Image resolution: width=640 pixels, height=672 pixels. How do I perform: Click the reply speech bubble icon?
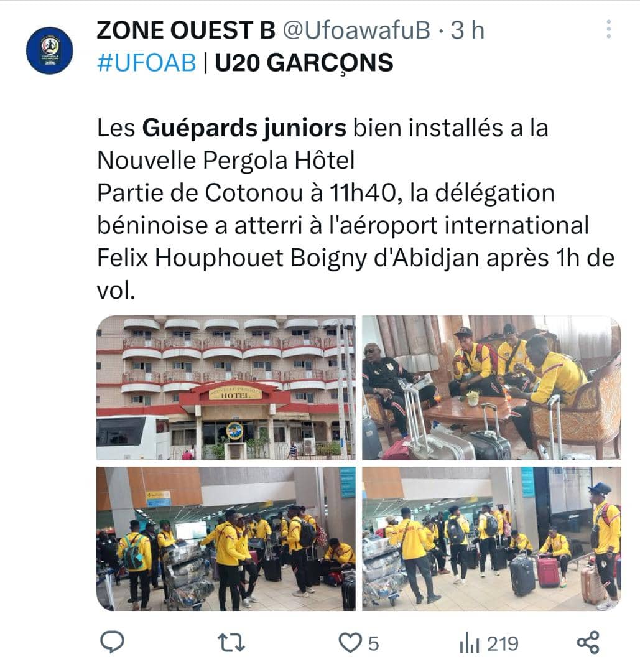pyautogui.click(x=112, y=642)
